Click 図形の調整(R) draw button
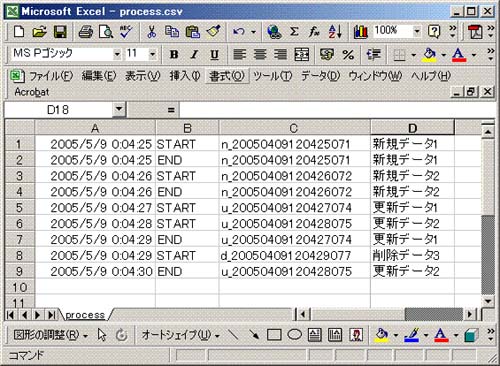Viewport: 500px width, 366px height. [50, 335]
